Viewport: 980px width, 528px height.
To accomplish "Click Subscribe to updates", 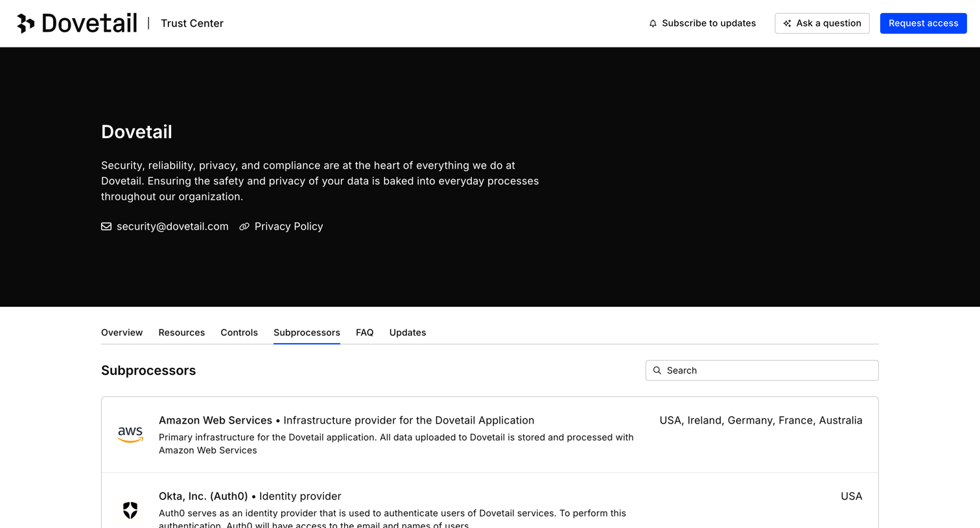I will click(703, 23).
